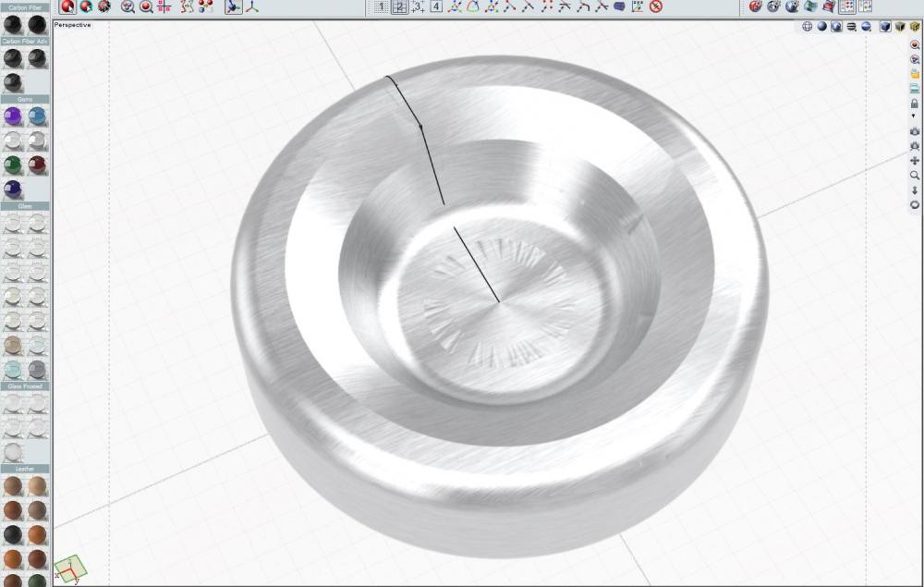Viewport: 924px width, 587px height.
Task: Click the magnifier over red sphere zoom icon
Action: 146,6
